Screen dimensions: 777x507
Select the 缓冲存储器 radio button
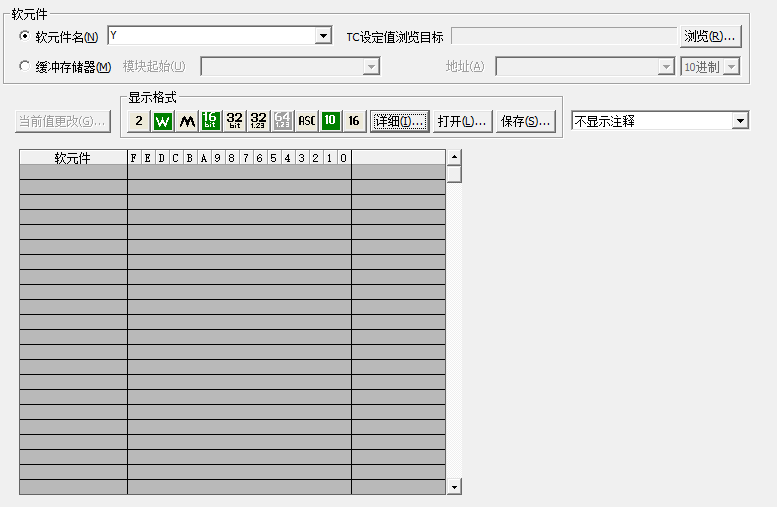(x=26, y=67)
